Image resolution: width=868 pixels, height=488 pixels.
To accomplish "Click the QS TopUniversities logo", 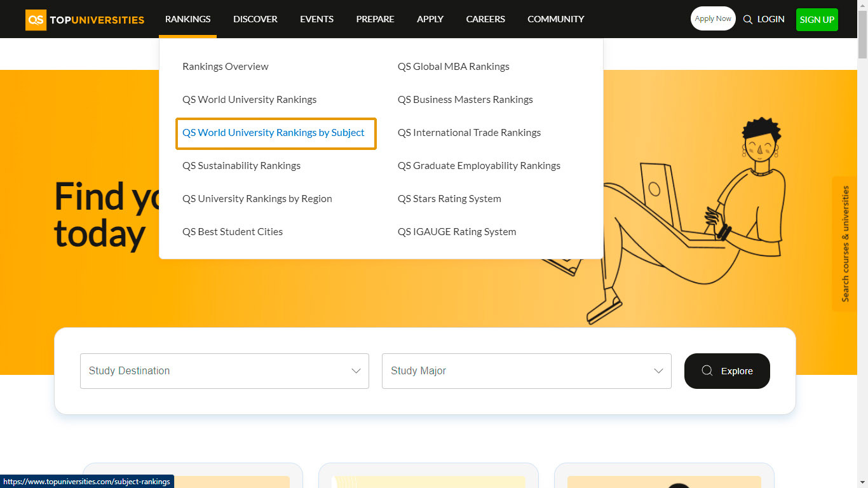I will point(85,20).
